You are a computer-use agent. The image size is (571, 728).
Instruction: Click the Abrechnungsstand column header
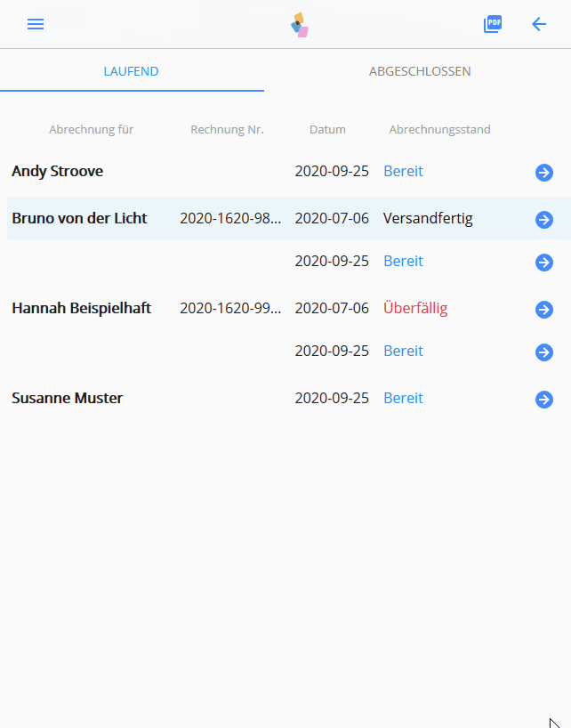(439, 129)
